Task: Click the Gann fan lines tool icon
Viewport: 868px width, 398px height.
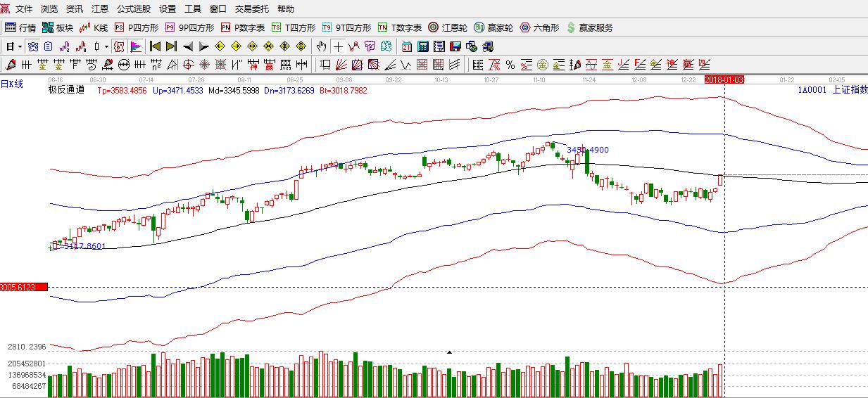Action: click(x=340, y=65)
